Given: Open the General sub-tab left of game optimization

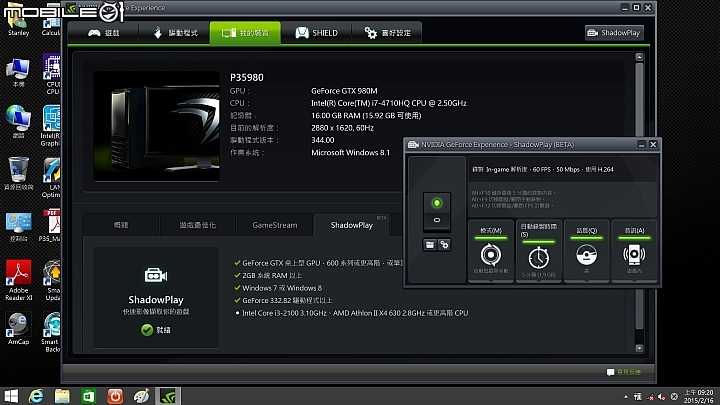Looking at the screenshot, I should click(121, 225).
